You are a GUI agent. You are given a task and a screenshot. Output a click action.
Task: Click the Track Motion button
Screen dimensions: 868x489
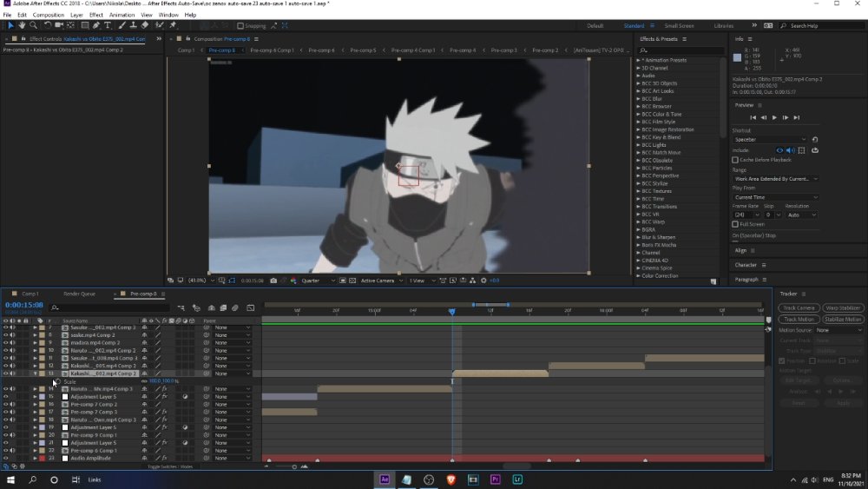point(799,320)
